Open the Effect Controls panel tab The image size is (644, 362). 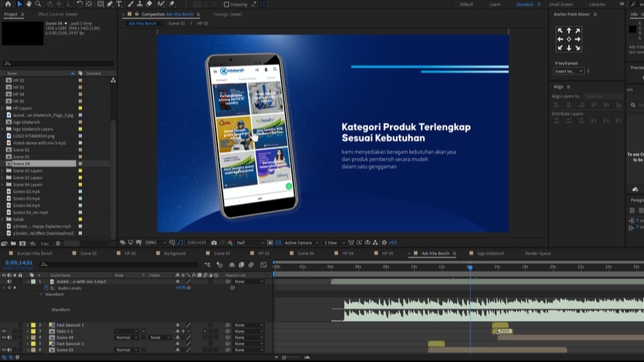57,14
